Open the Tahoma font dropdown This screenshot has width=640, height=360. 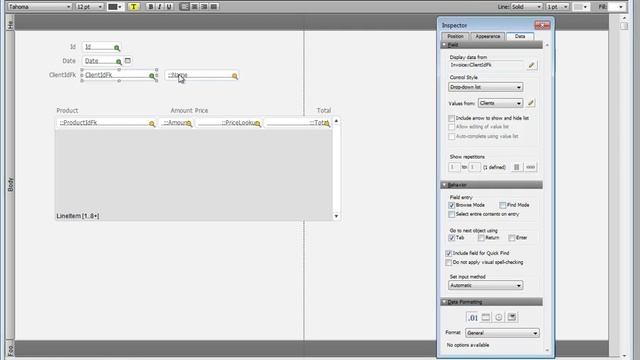40,7
